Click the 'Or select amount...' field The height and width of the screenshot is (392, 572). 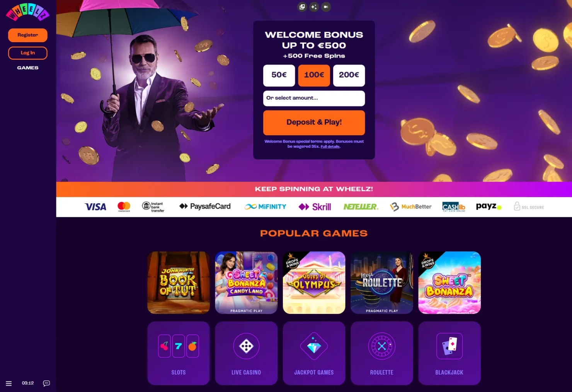(314, 98)
